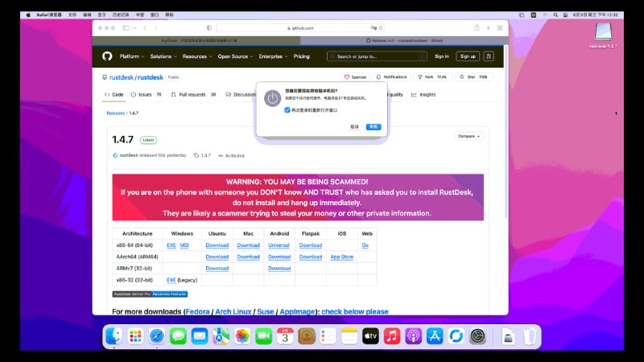Open App Store from the Dock

tap(435, 336)
